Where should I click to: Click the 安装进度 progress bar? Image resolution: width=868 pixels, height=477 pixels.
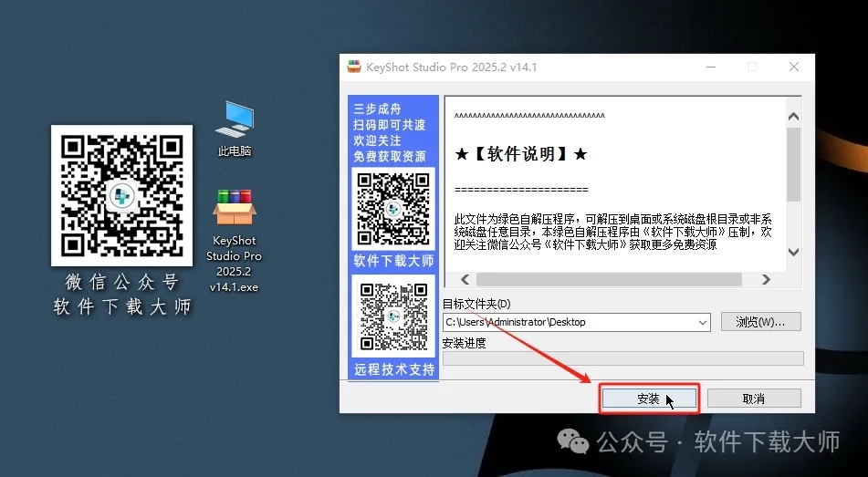coord(622,358)
